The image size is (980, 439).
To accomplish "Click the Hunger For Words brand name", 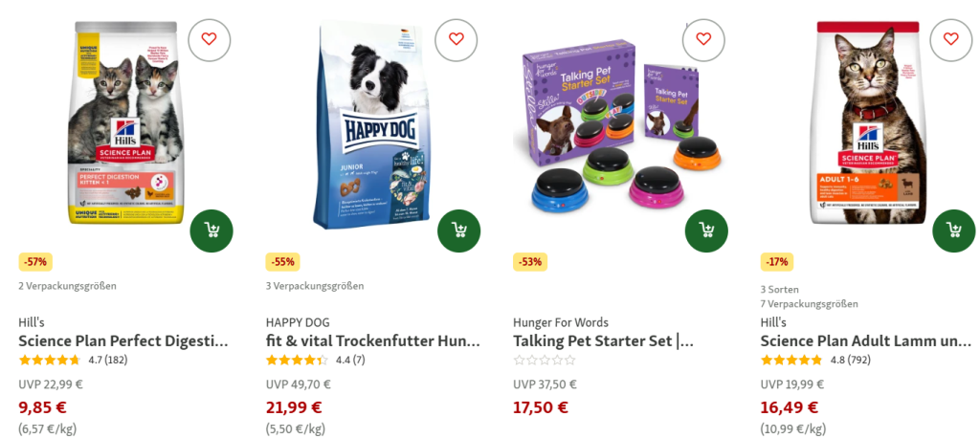I will point(561,323).
